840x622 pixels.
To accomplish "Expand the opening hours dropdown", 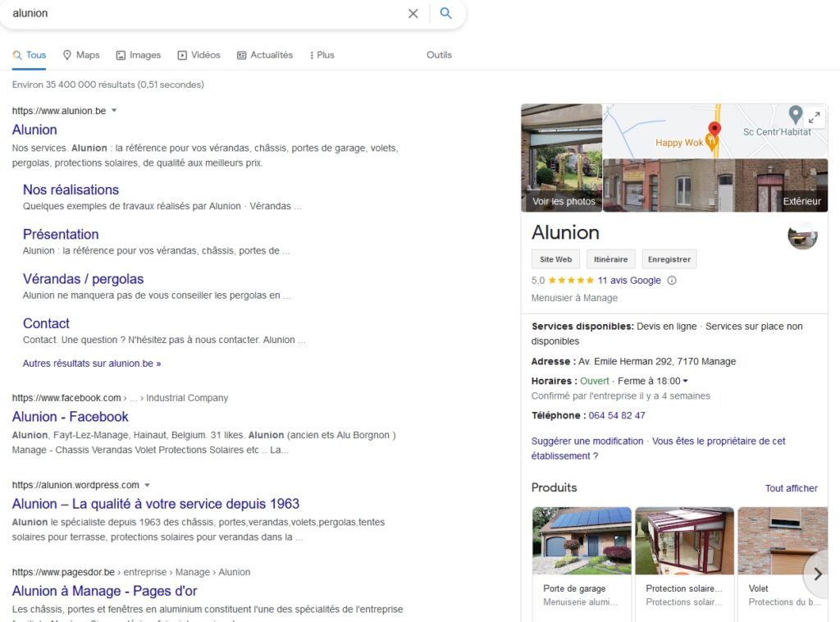I will [x=685, y=381].
